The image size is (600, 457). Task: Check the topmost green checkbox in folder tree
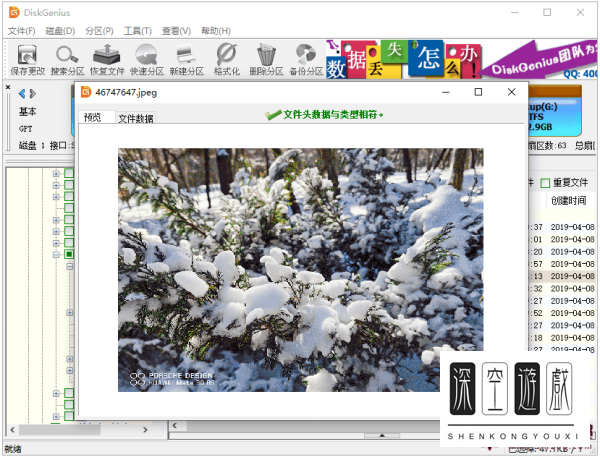pyautogui.click(x=69, y=173)
